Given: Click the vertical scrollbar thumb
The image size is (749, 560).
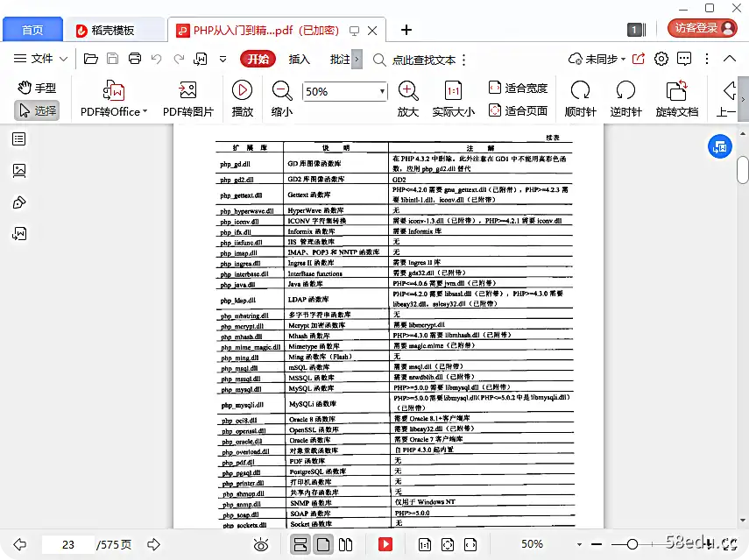Looking at the screenshot, I should point(743,170).
